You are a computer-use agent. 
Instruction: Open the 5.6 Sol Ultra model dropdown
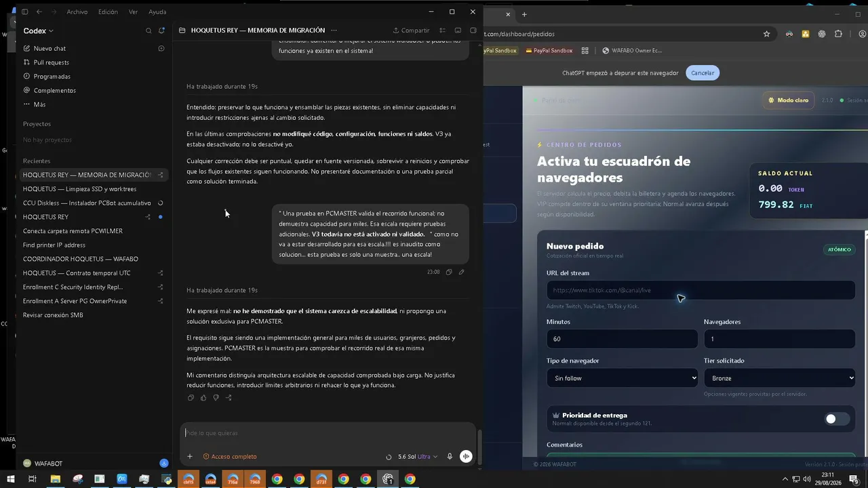[x=417, y=457]
